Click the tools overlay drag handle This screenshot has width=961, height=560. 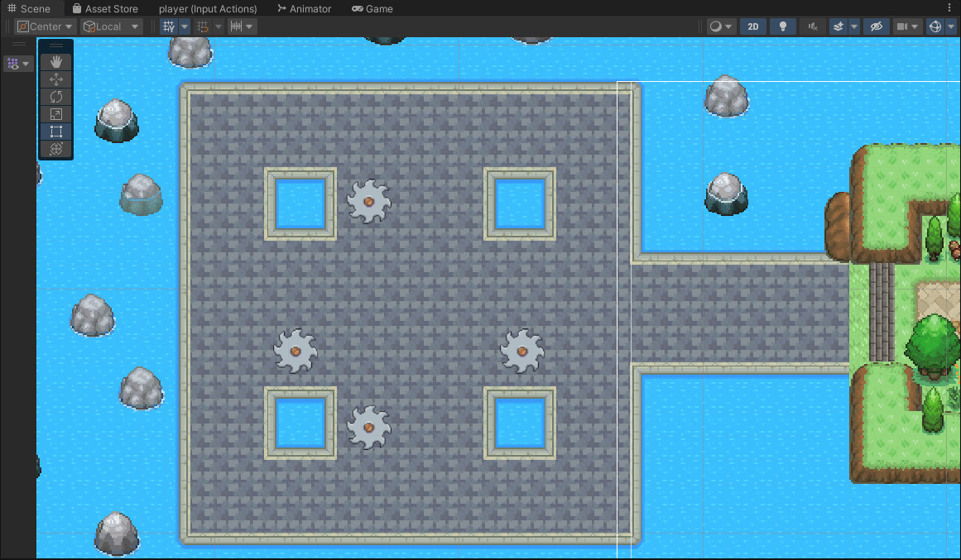pyautogui.click(x=55, y=45)
